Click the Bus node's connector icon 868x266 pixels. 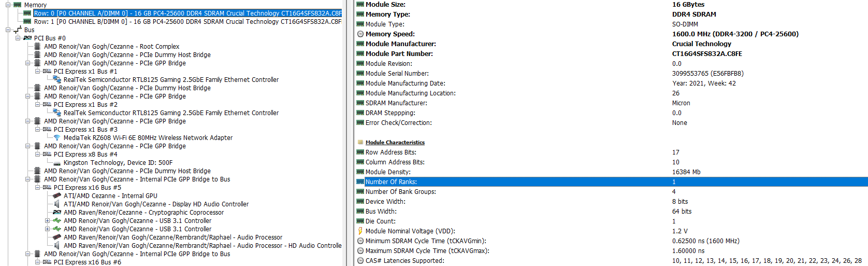pyautogui.click(x=17, y=30)
